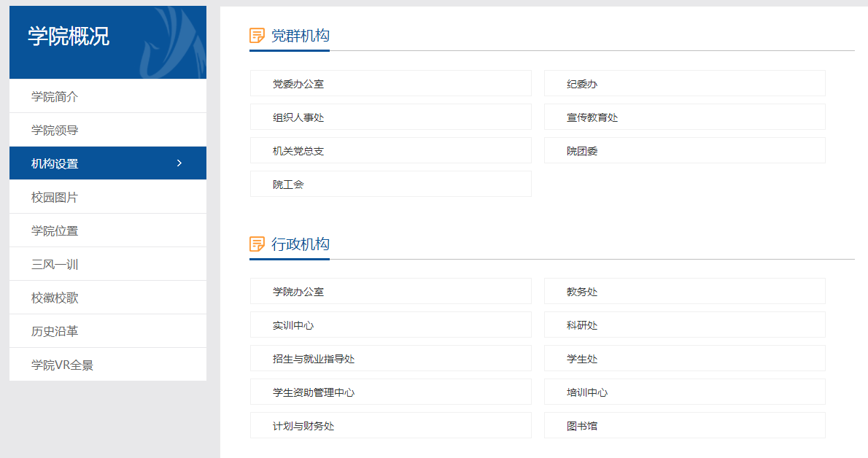
Task: Select 学院领导 sidebar menu item
Action: coord(55,130)
